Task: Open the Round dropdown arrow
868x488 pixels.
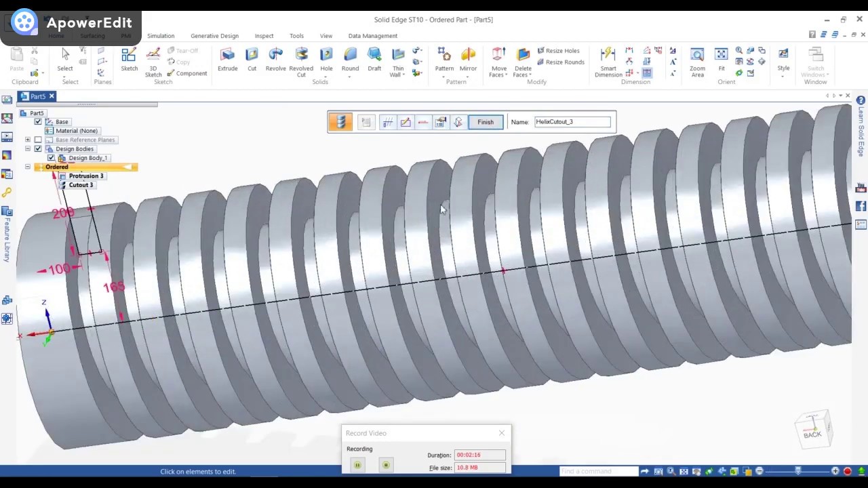Action: click(x=350, y=75)
